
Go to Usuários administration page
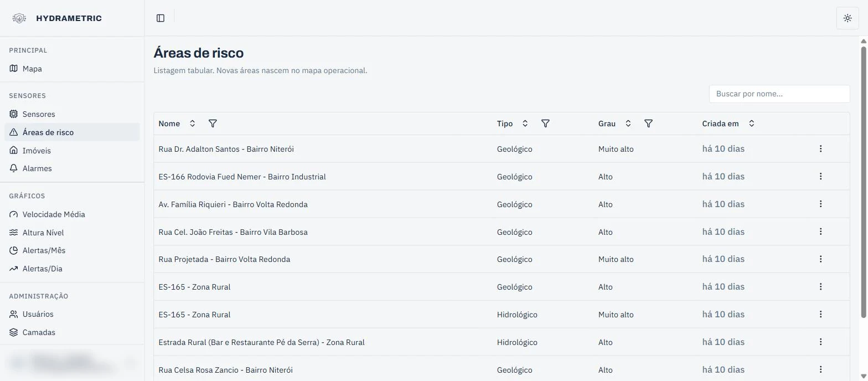(72, 314)
